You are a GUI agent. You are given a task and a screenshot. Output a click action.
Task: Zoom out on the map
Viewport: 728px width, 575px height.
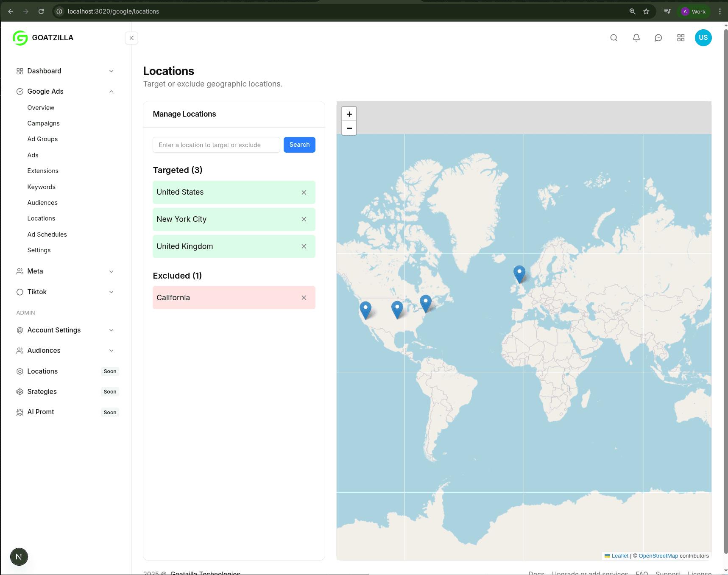tap(349, 128)
